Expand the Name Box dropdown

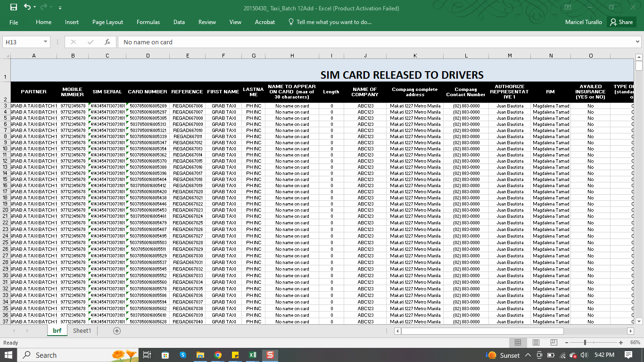click(45, 42)
